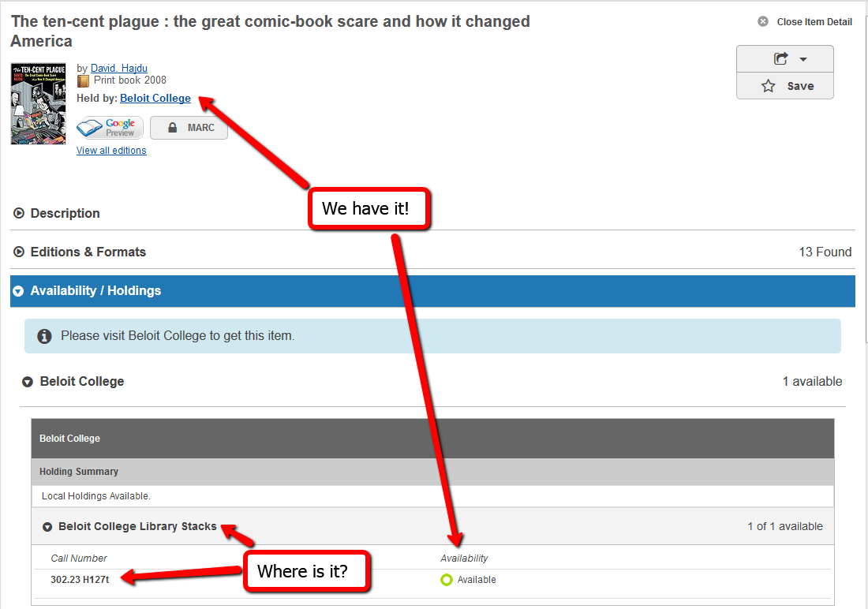Click the 13 Found count
The image size is (868, 609).
[825, 252]
